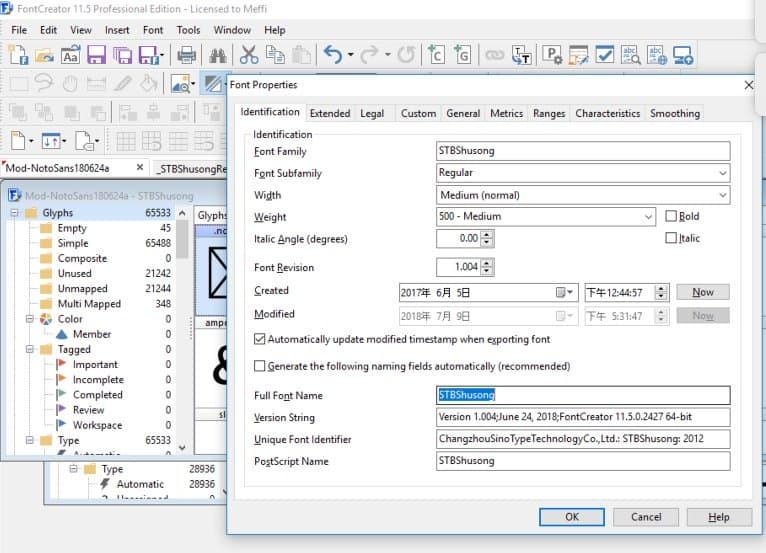Click the New Font toolbar icon
The image size is (766, 553).
tap(19, 55)
